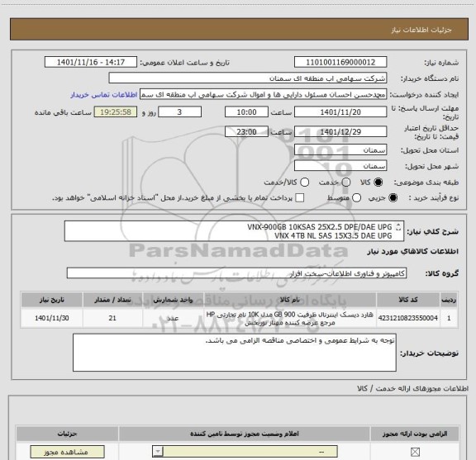Click the کد کالا column header
476x460 pixels.
[x=407, y=300]
